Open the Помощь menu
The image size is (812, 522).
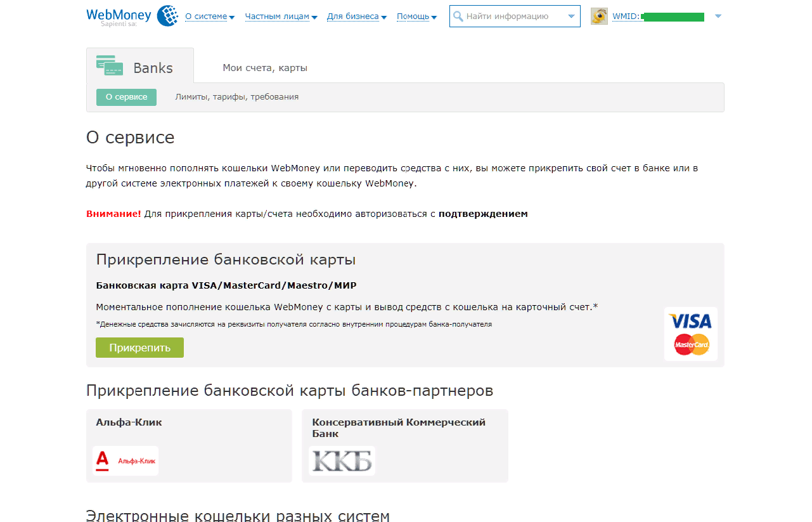click(x=416, y=17)
